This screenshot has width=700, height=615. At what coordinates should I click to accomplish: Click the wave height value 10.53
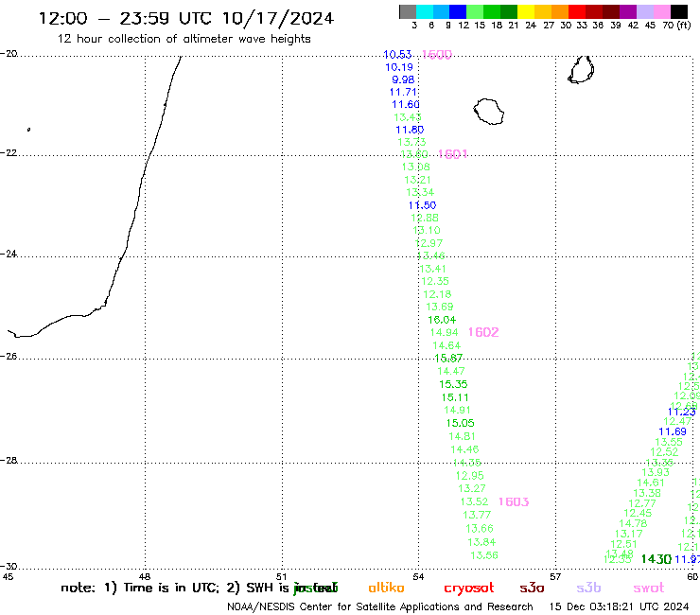click(x=397, y=55)
